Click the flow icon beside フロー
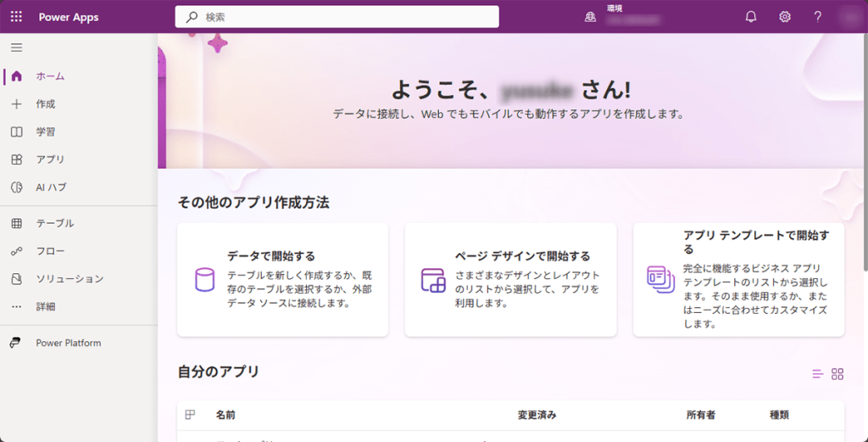868x442 pixels. click(17, 251)
